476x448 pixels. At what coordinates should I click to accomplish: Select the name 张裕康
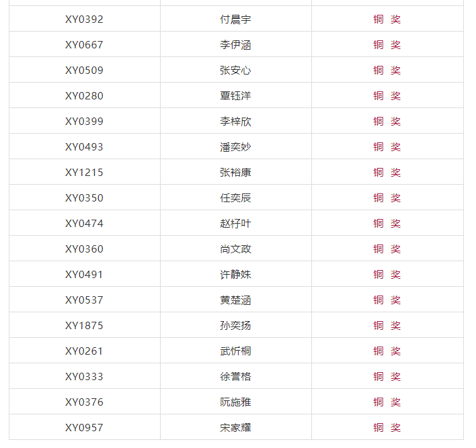(x=235, y=173)
